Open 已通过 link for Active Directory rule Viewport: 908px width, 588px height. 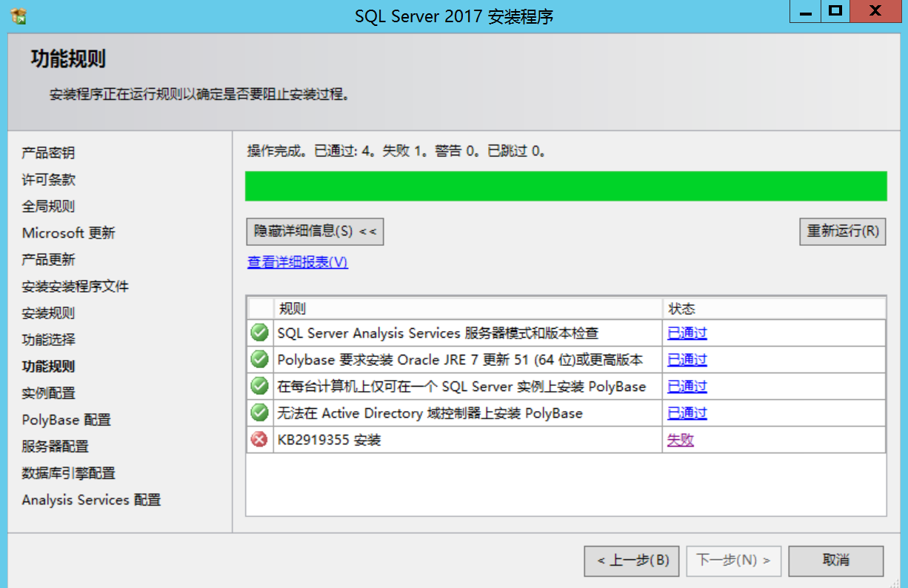point(687,413)
